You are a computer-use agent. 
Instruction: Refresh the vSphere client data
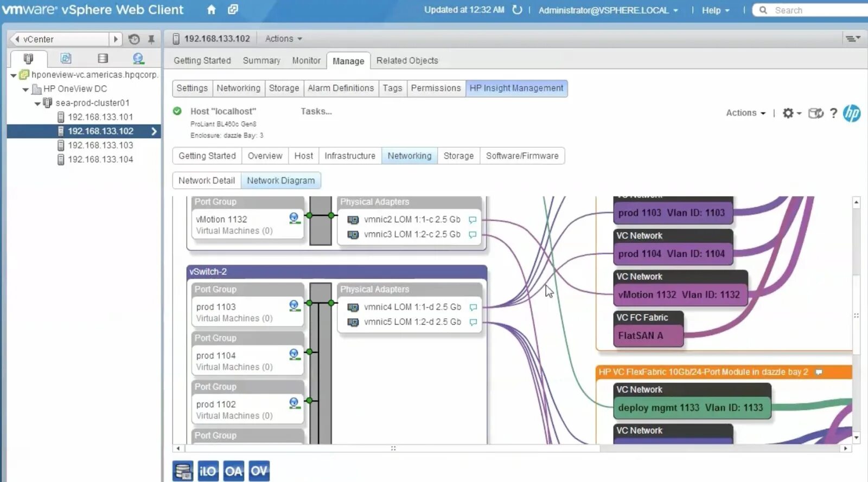[517, 10]
